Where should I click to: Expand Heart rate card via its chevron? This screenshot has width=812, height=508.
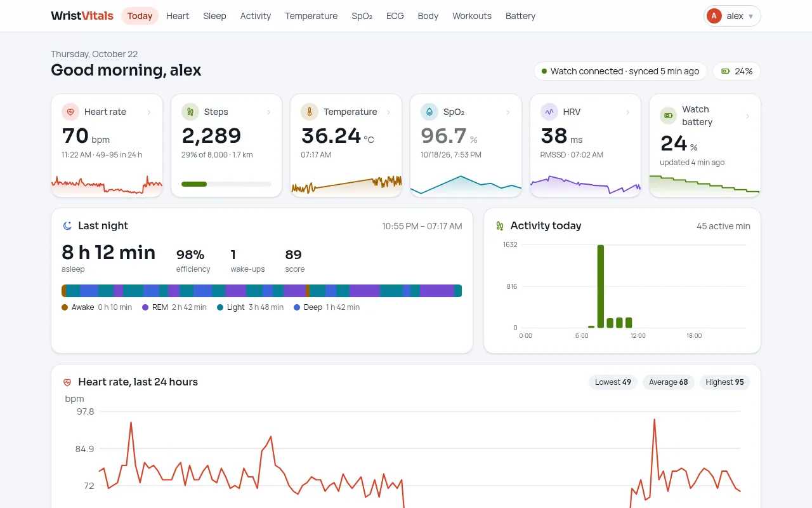[x=149, y=112]
